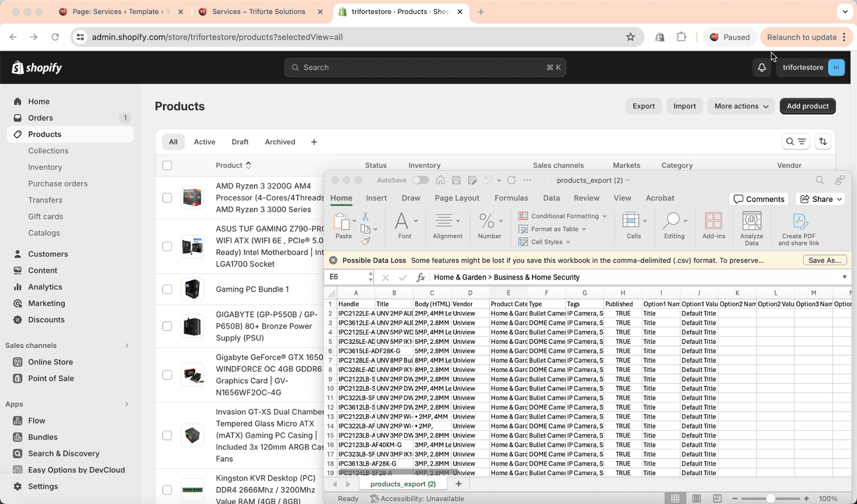Click the search and filter icon in Products
Viewport: 857px width, 504px height.
[795, 142]
